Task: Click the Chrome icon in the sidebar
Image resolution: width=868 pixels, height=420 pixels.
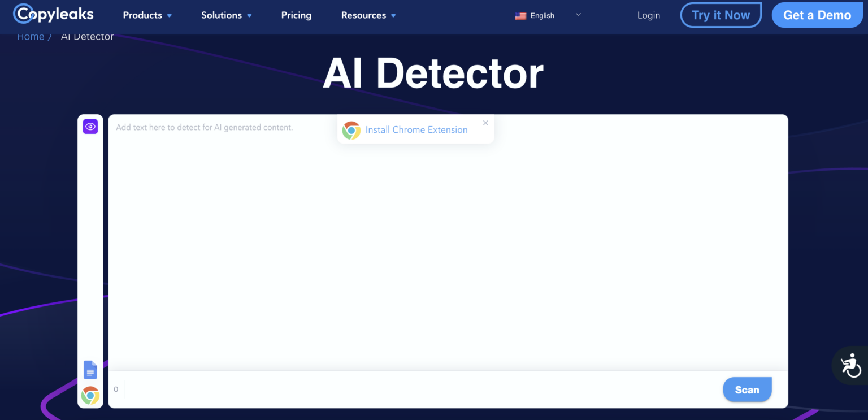Action: [90, 396]
